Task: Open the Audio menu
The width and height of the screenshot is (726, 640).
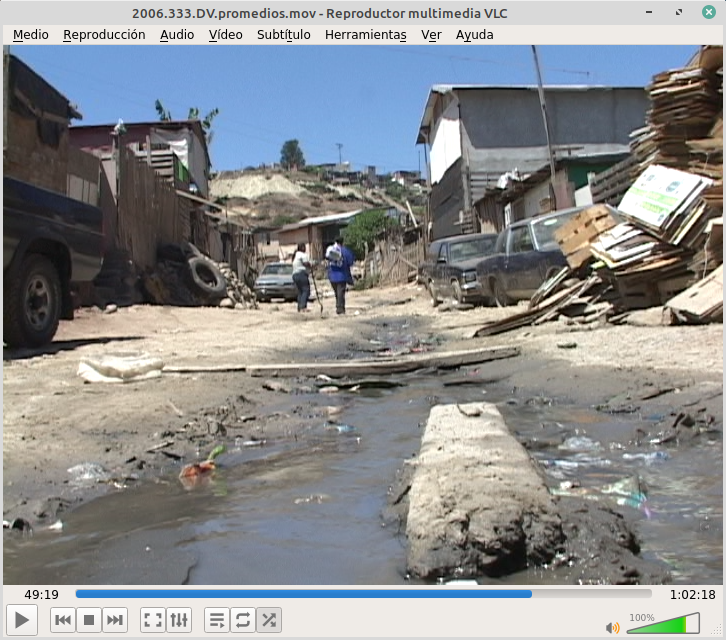Action: [177, 35]
